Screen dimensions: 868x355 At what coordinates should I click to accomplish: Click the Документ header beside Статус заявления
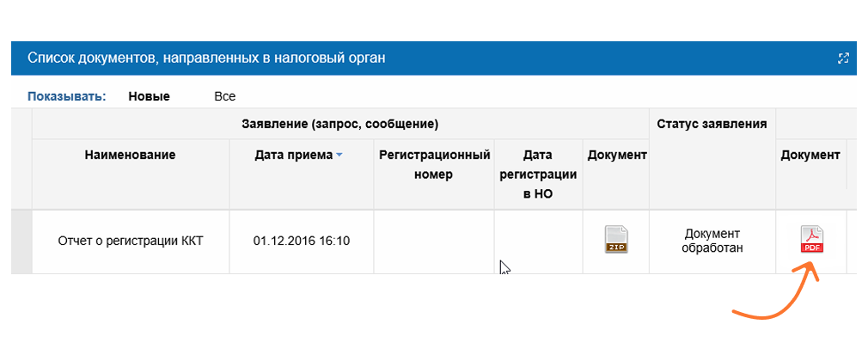(810, 156)
